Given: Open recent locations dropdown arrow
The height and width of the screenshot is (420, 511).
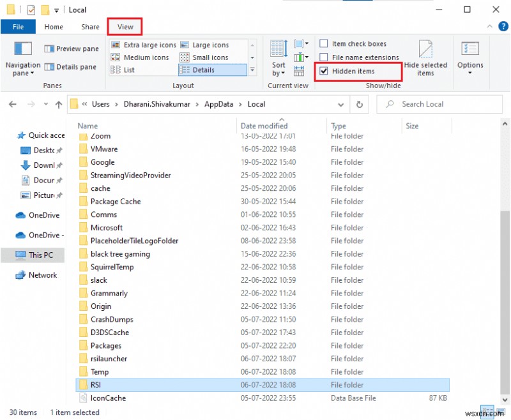Looking at the screenshot, I should (x=45, y=104).
